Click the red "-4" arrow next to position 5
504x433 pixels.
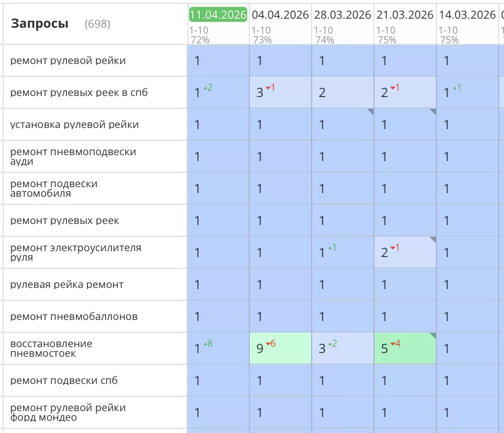(396, 344)
